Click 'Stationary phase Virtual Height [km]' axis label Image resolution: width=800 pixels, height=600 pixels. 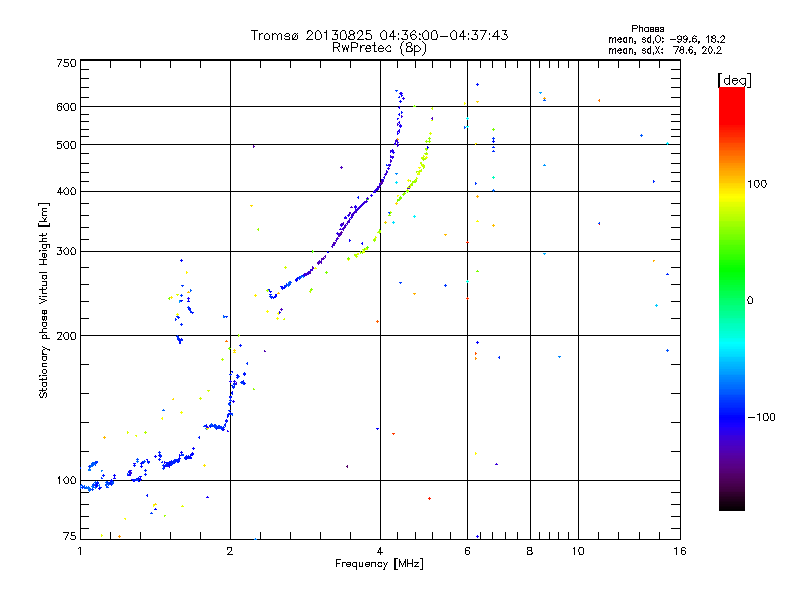click(44, 300)
